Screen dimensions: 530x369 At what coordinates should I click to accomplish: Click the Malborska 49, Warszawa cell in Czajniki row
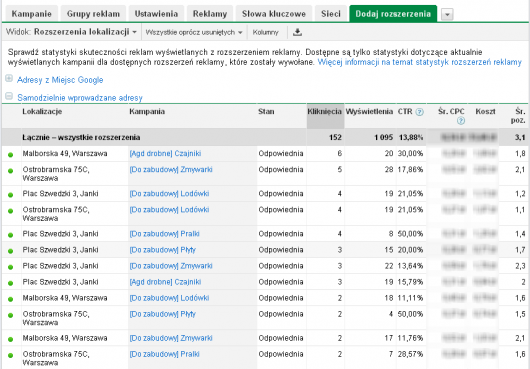pos(65,154)
